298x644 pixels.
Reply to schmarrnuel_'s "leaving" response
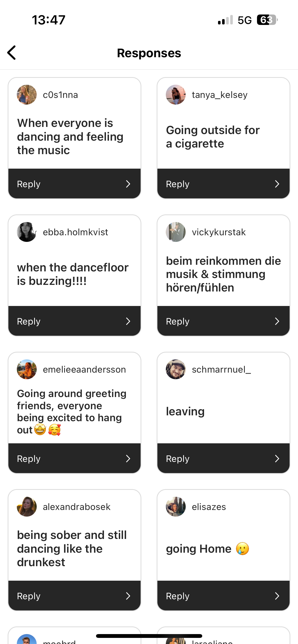[223, 458]
